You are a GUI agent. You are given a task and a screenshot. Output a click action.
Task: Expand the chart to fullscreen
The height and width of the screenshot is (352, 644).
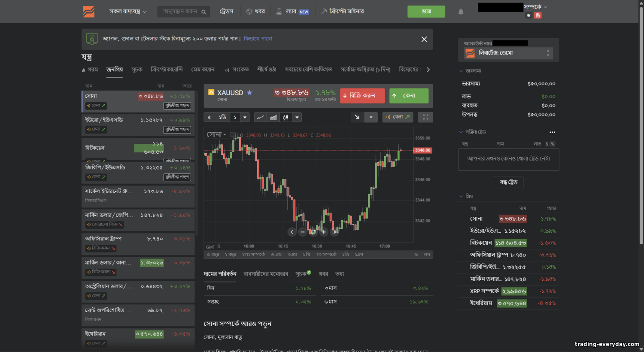pos(425,117)
